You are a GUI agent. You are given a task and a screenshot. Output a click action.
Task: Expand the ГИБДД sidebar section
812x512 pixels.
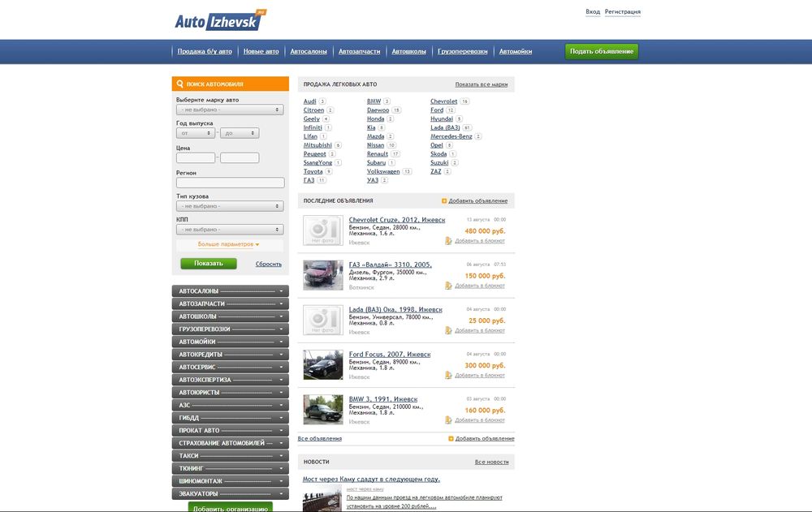231,418
